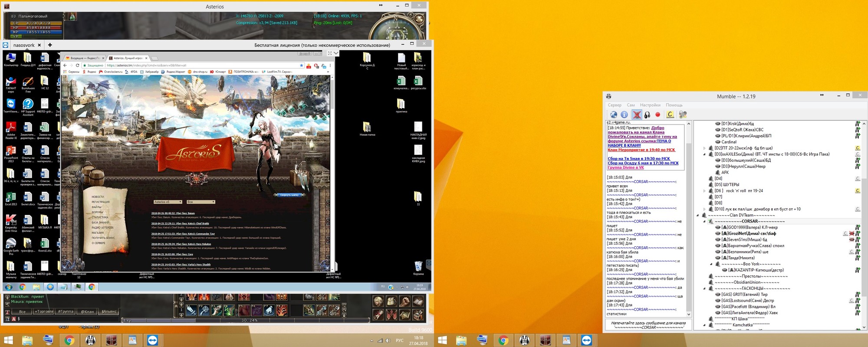
Task: Switch game chat to #Группа tab
Action: (66, 311)
